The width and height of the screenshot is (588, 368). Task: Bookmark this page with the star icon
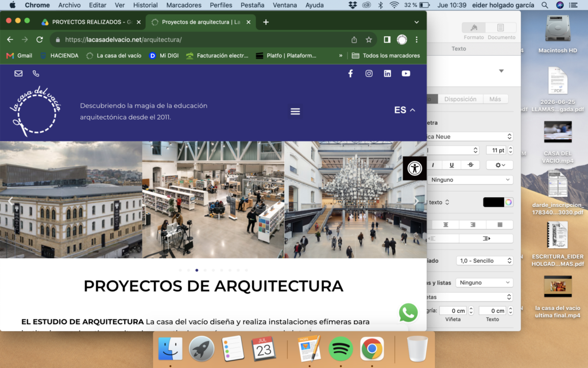369,40
